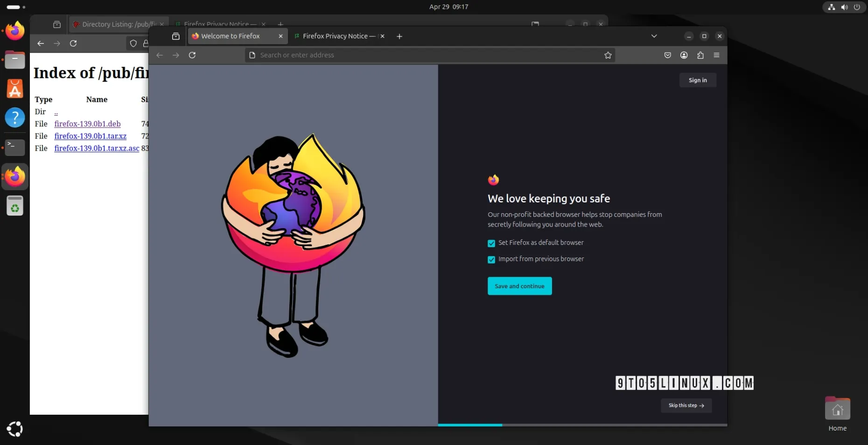Close the Directory Listing tab in the background window

click(x=162, y=24)
